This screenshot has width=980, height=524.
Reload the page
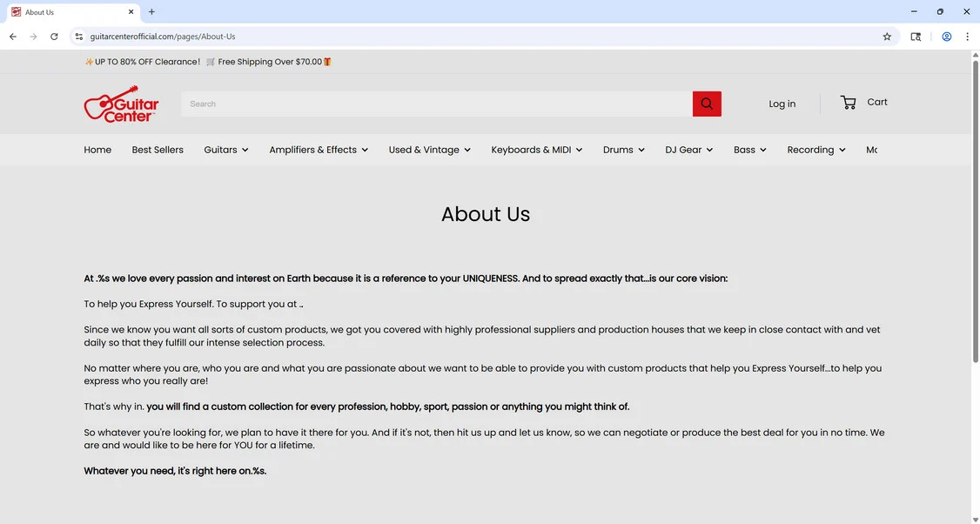(x=54, y=37)
